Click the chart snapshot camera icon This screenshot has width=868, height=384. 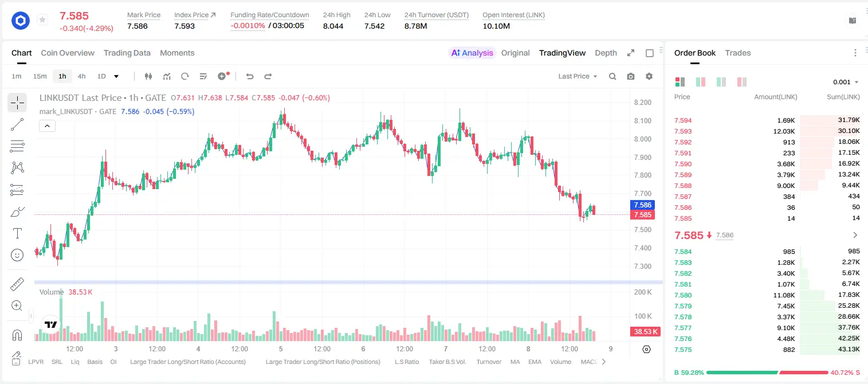(631, 76)
